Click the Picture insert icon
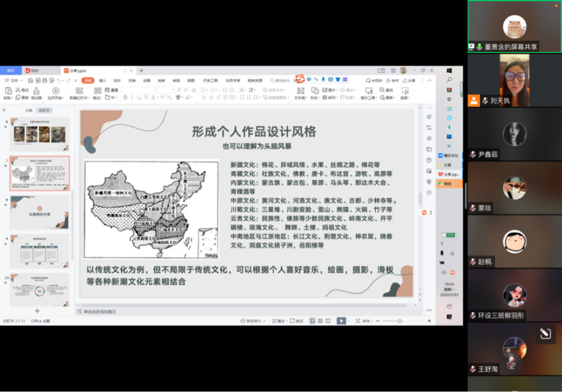The width and height of the screenshot is (562, 392). [x=331, y=91]
